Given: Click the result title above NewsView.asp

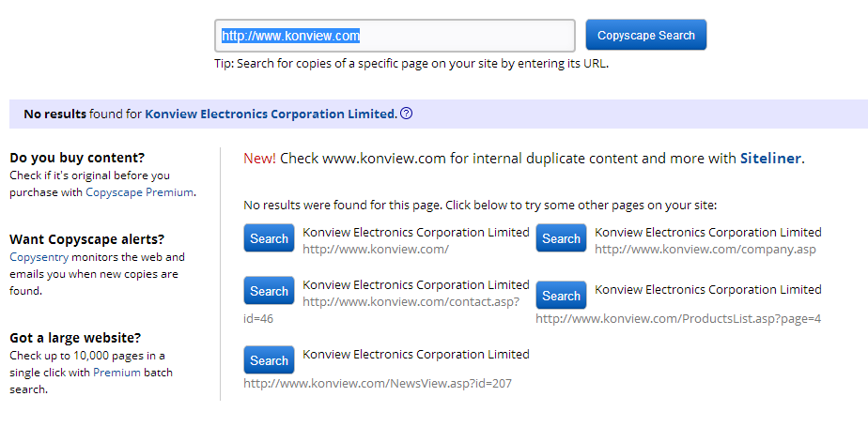Looking at the screenshot, I should click(416, 355).
